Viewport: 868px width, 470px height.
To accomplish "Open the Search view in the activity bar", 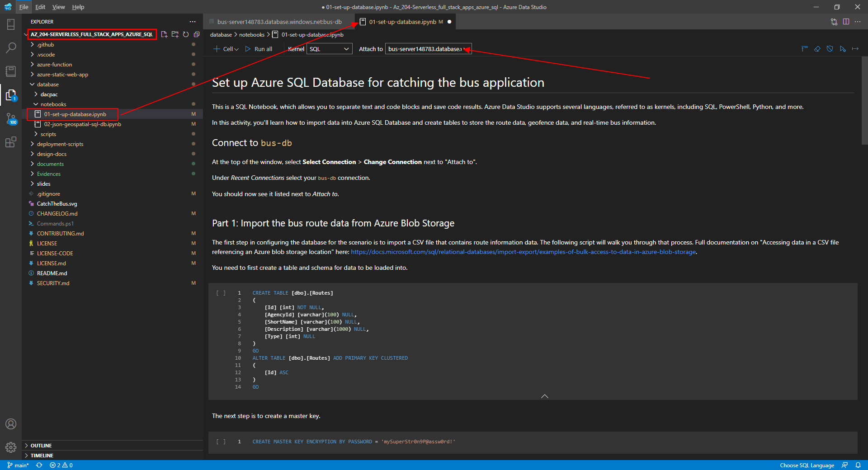I will tap(11, 48).
